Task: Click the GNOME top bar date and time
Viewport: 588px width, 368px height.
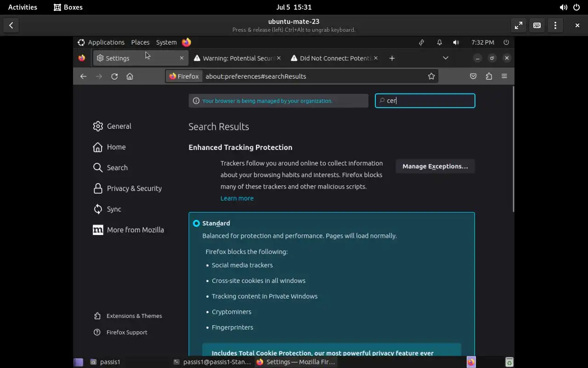Action: click(294, 7)
